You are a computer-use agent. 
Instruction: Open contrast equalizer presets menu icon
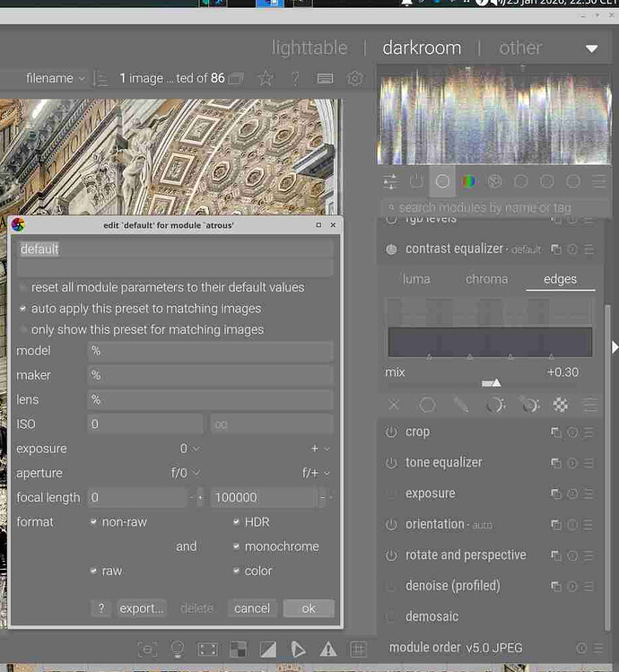(588, 249)
